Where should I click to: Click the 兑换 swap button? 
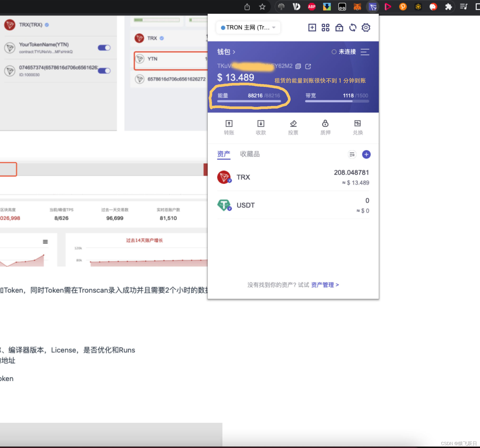[358, 128]
